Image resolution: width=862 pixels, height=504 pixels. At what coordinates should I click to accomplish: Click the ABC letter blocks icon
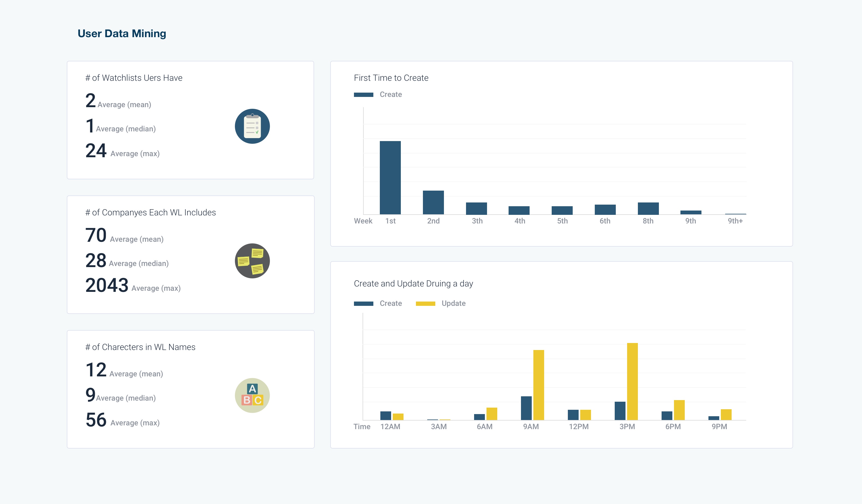pos(252,395)
